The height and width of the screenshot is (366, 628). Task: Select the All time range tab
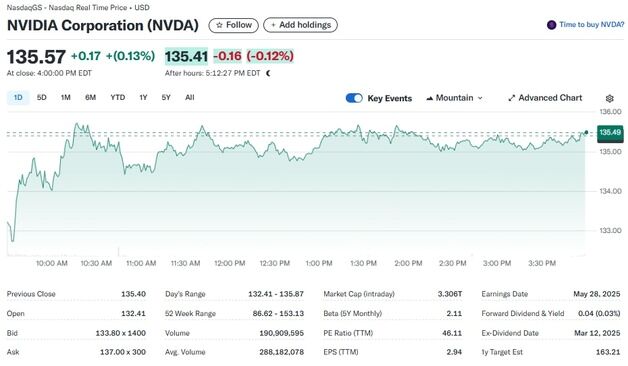click(x=190, y=98)
